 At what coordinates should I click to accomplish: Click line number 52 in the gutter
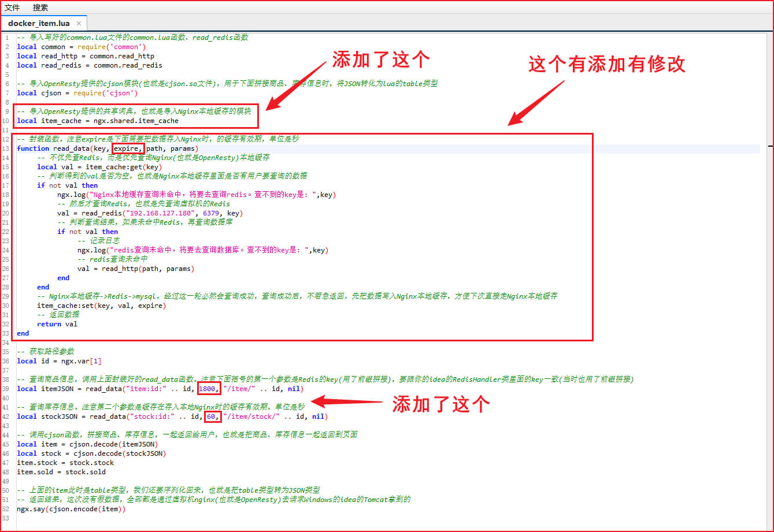6,509
